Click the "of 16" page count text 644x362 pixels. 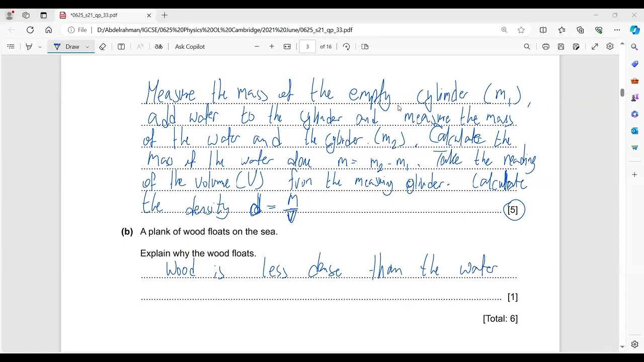coord(326,46)
